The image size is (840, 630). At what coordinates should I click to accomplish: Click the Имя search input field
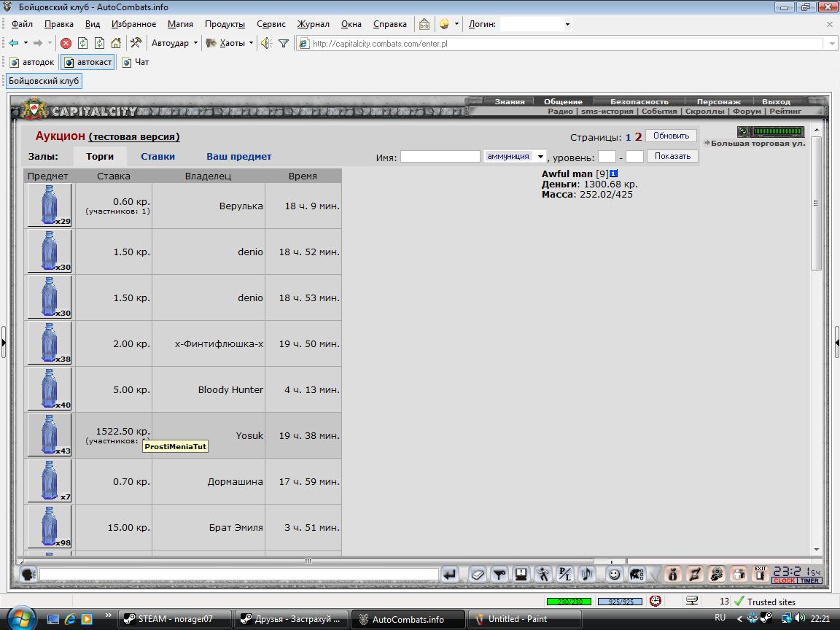[440, 157]
